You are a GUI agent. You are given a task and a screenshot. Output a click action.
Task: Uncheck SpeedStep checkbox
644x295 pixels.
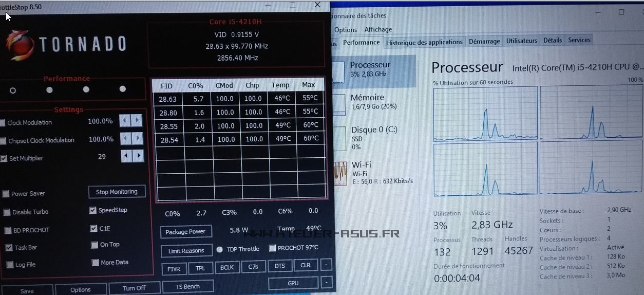[93, 210]
